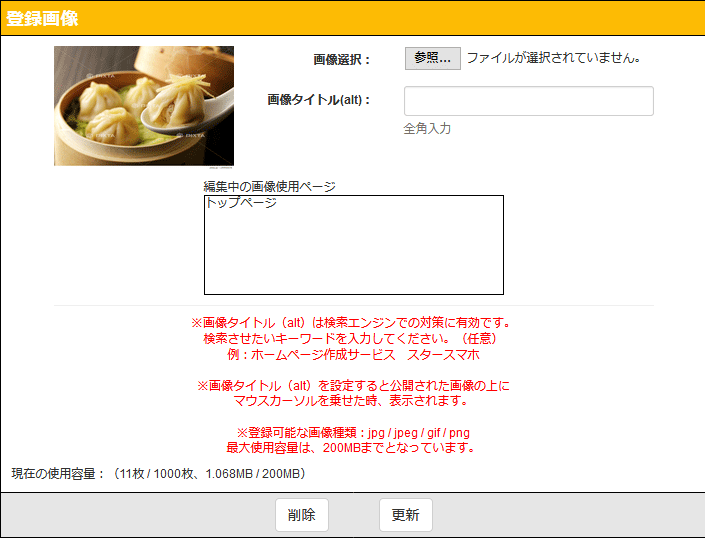The height and width of the screenshot is (538, 705).
Task: Click the 検索させたいキーワード instruction line
Action: pos(353,338)
